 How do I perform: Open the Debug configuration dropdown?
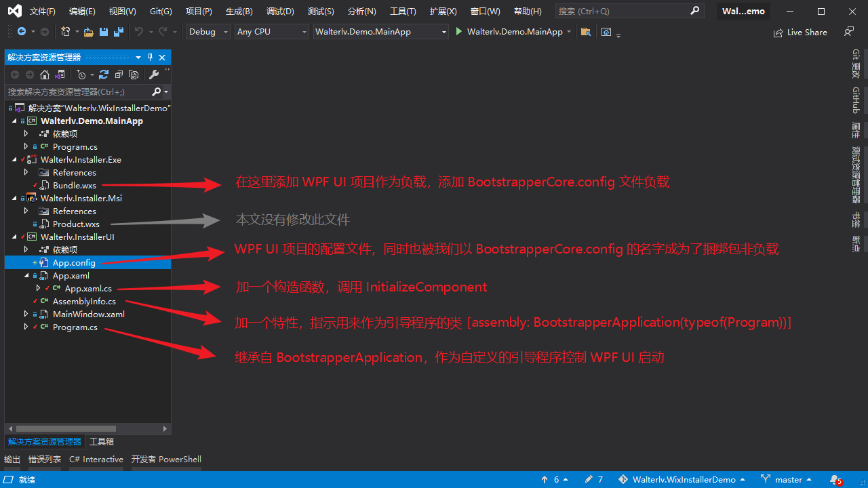click(208, 32)
